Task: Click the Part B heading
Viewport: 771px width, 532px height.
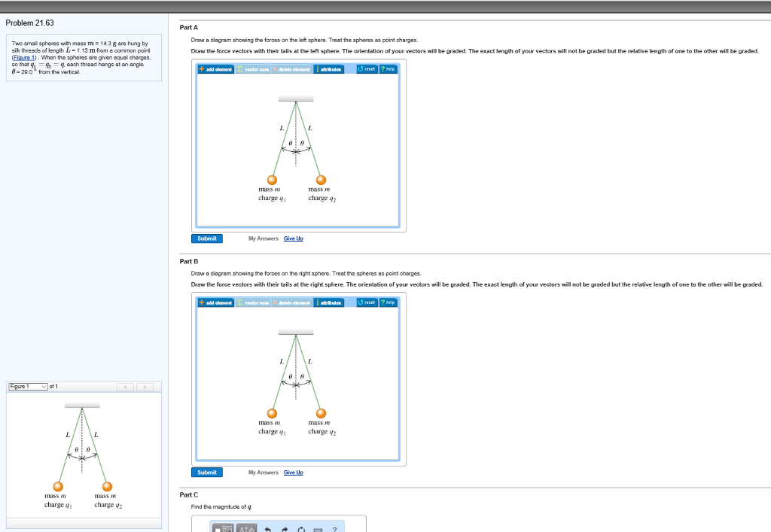Action: [189, 261]
